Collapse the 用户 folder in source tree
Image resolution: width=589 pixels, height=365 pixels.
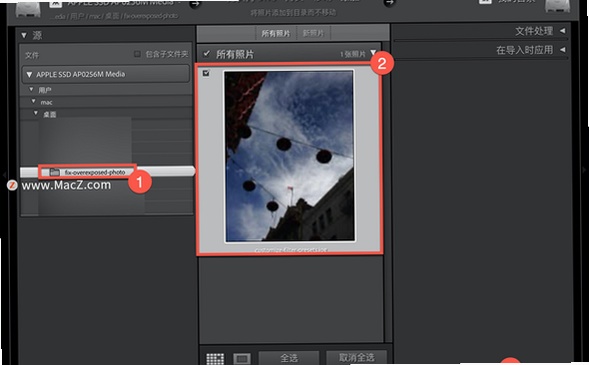pos(32,89)
